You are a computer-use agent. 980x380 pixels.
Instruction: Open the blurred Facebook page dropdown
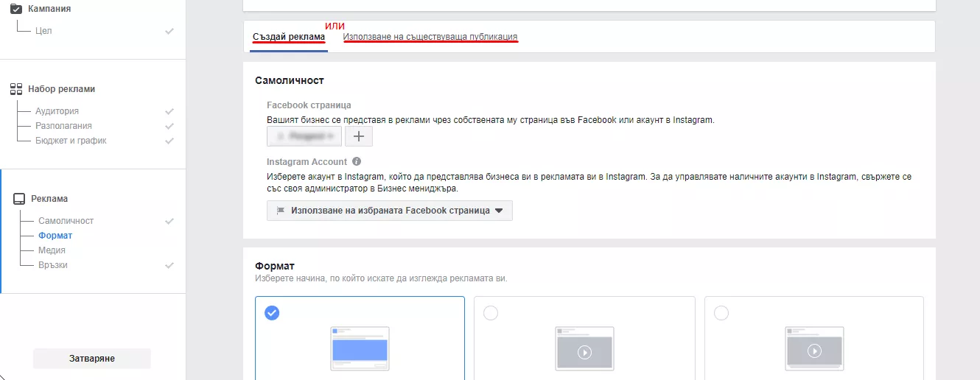[x=304, y=136]
